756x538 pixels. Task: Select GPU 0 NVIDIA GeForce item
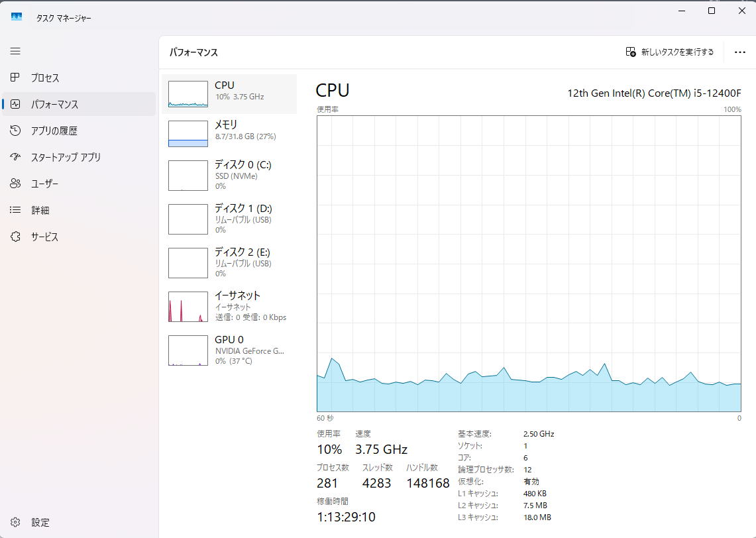click(229, 350)
